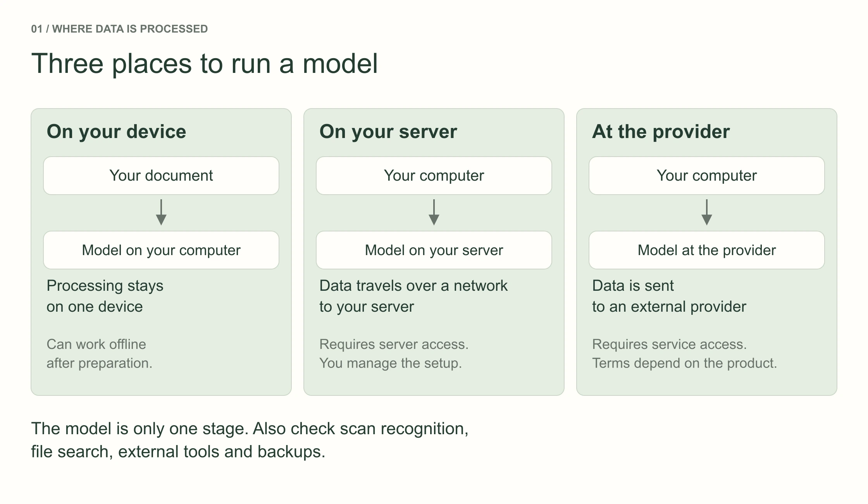Click the 'Your document' box
This screenshot has width=868, height=504.
161,176
